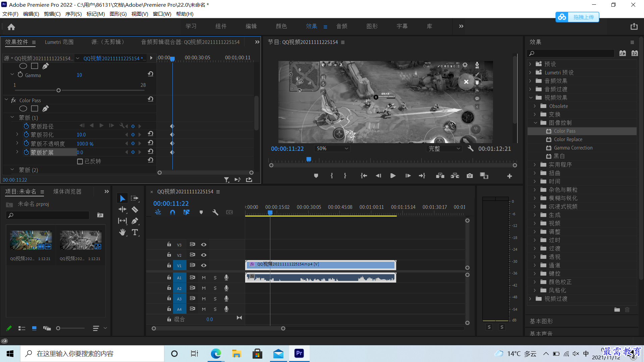Toggle lock on track V1
The image size is (644, 362).
169,265
